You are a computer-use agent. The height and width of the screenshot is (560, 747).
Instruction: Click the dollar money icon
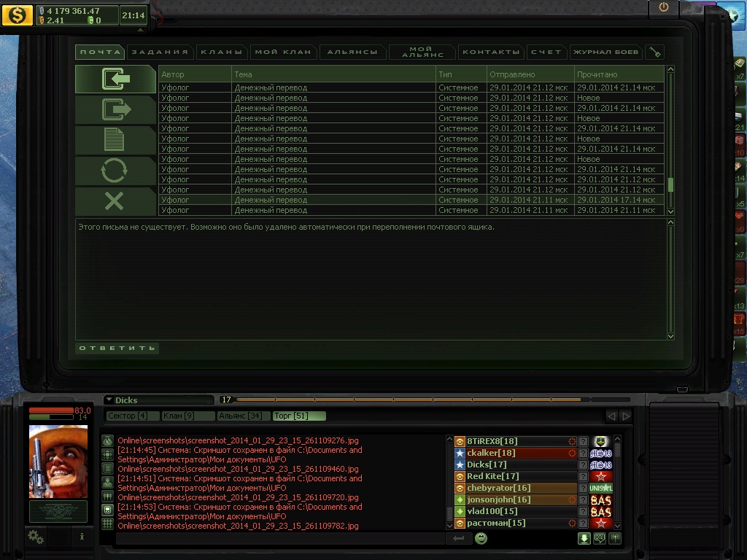coord(18,15)
